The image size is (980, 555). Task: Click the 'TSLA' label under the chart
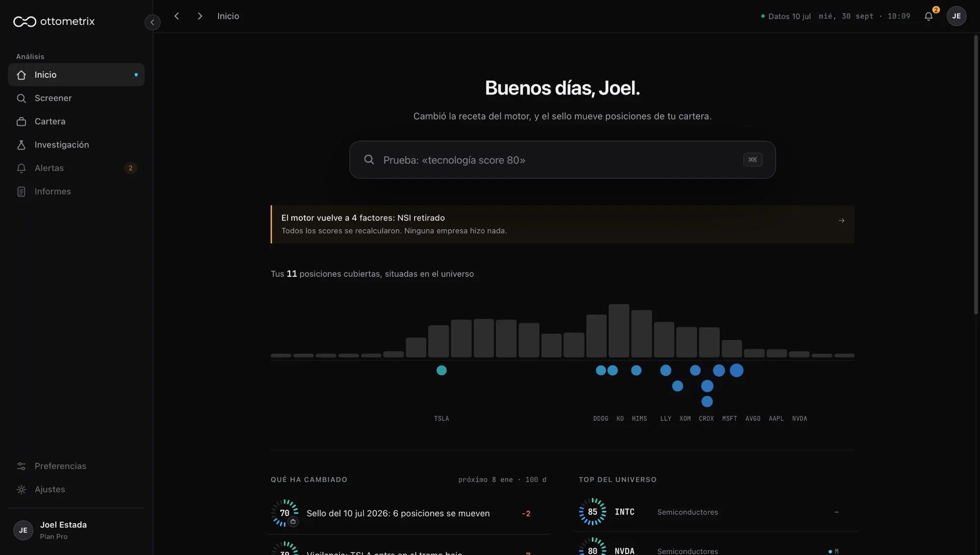[441, 419]
